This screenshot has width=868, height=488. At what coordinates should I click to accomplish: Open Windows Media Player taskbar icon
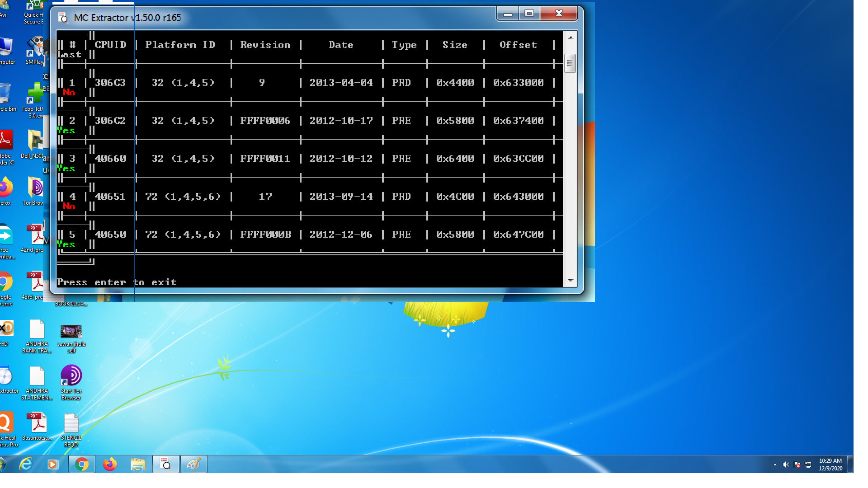pos(53,464)
